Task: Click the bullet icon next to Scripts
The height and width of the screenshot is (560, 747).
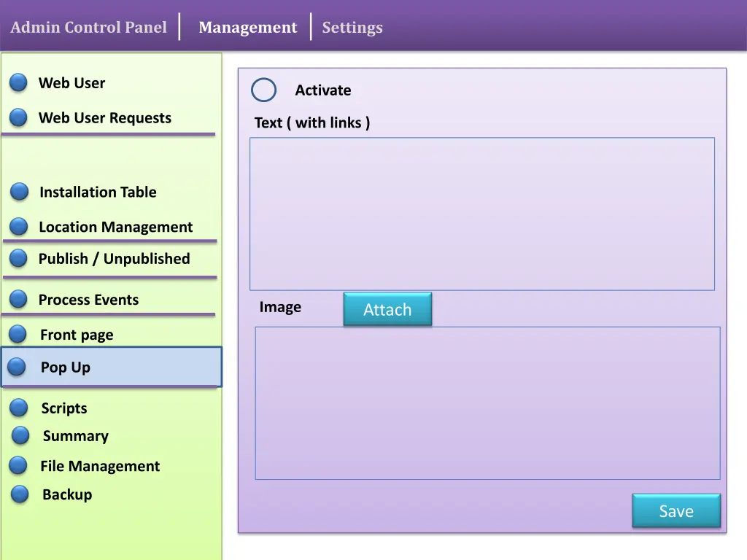Action: point(19,408)
